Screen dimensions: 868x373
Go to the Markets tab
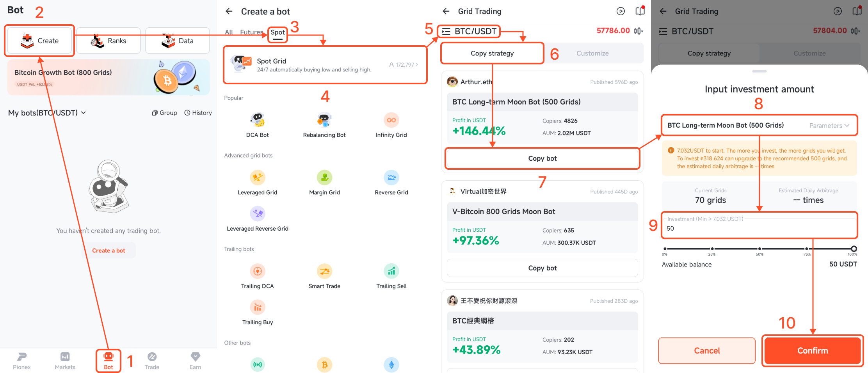[65, 361]
